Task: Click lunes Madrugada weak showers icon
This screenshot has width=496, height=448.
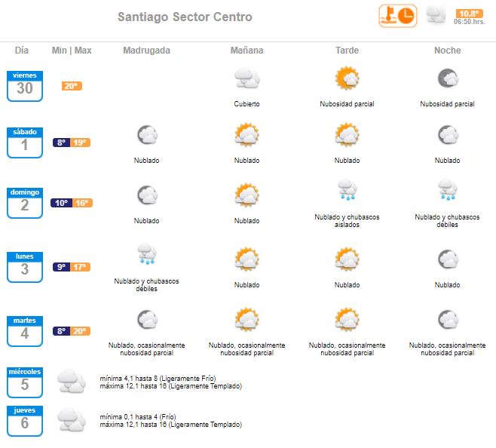Action: click(146, 253)
